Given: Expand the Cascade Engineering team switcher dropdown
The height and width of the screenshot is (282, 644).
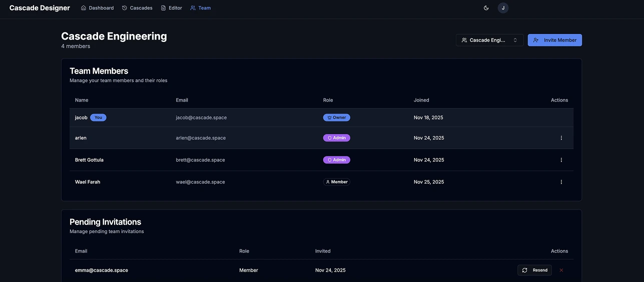Looking at the screenshot, I should point(489,40).
